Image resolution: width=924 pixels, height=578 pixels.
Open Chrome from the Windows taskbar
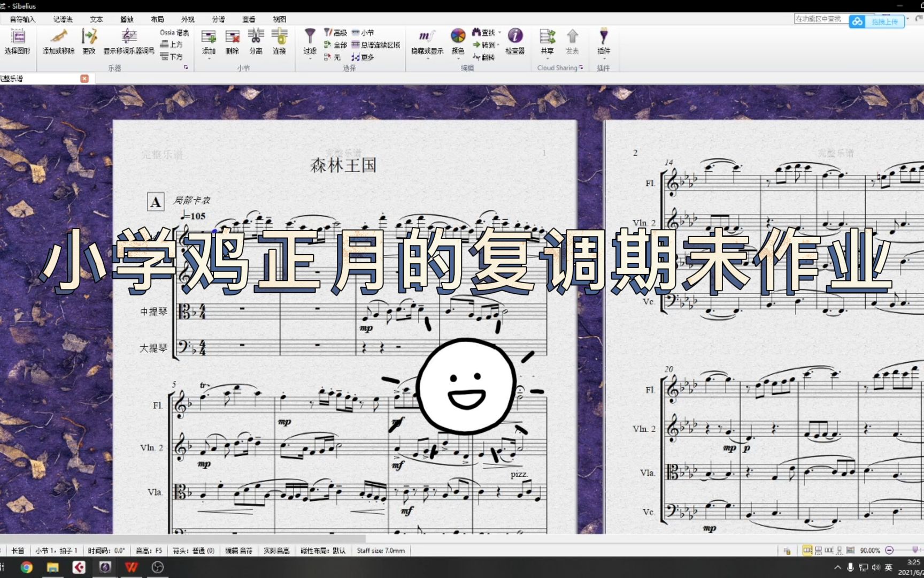click(x=26, y=567)
